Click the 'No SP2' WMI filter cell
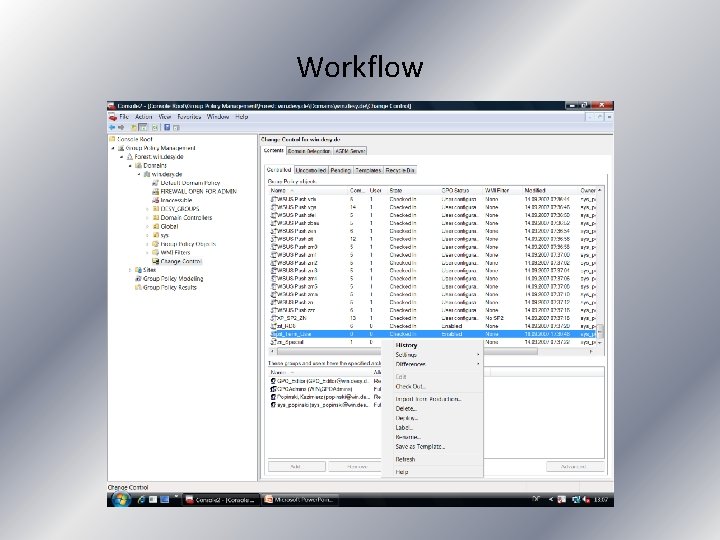 (495, 318)
